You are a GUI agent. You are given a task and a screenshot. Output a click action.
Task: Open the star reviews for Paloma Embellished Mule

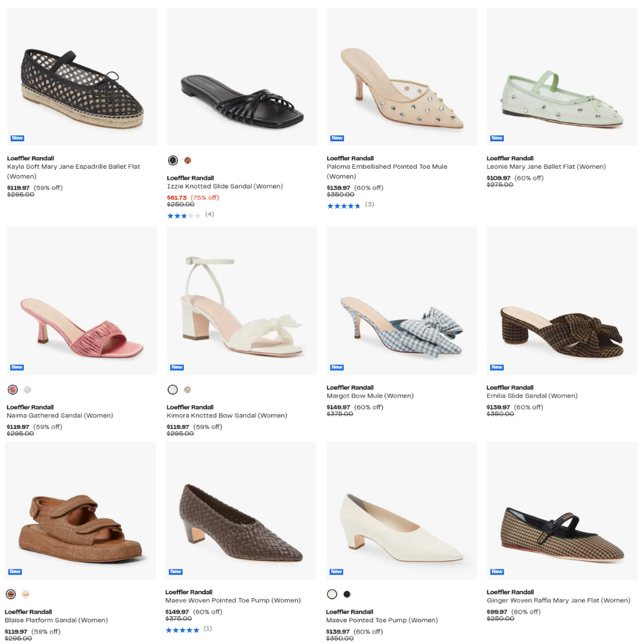(x=343, y=206)
